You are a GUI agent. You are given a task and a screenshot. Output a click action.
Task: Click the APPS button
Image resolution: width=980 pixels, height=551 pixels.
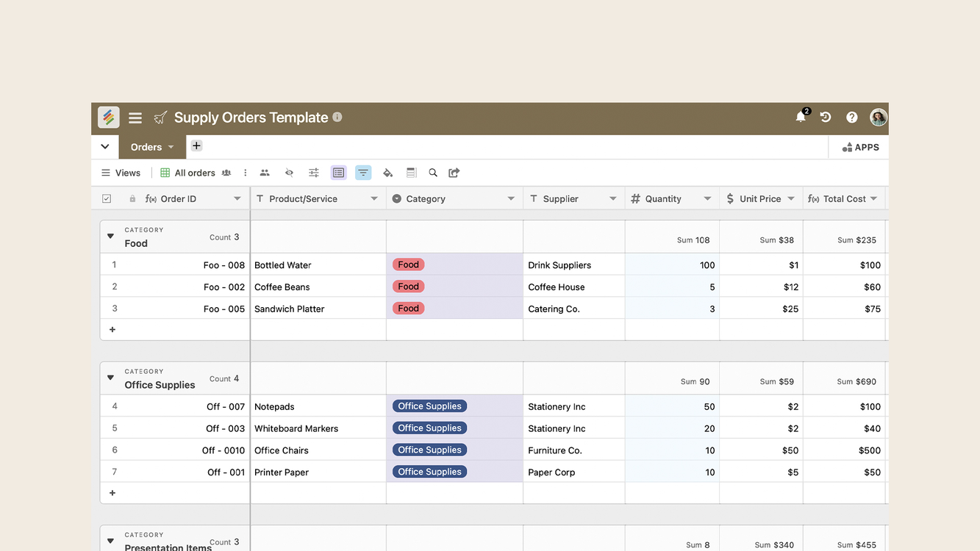[x=860, y=147]
